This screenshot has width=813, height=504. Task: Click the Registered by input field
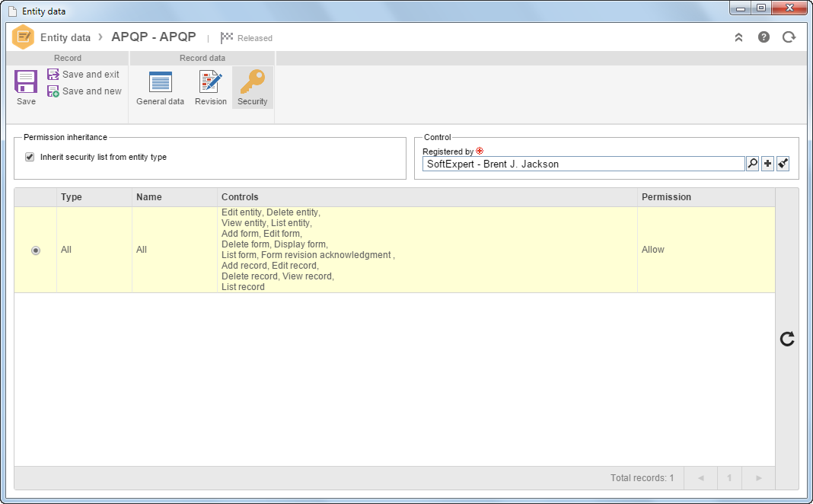pyautogui.click(x=583, y=164)
